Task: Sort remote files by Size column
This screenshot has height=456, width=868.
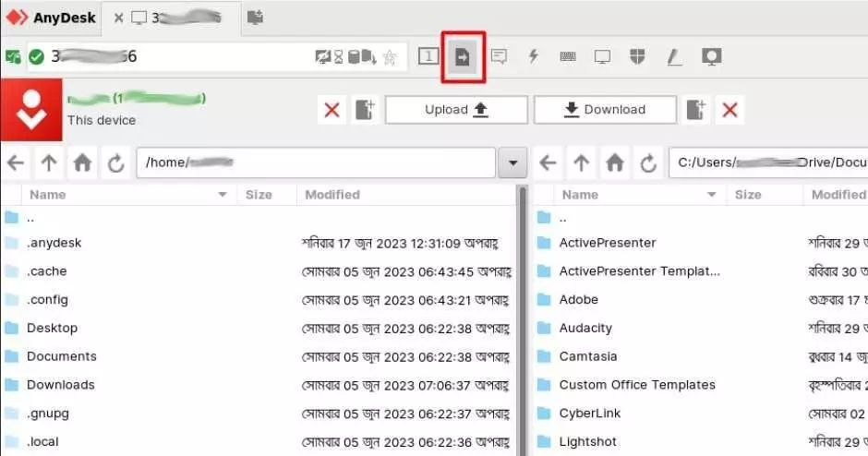Action: [765, 195]
